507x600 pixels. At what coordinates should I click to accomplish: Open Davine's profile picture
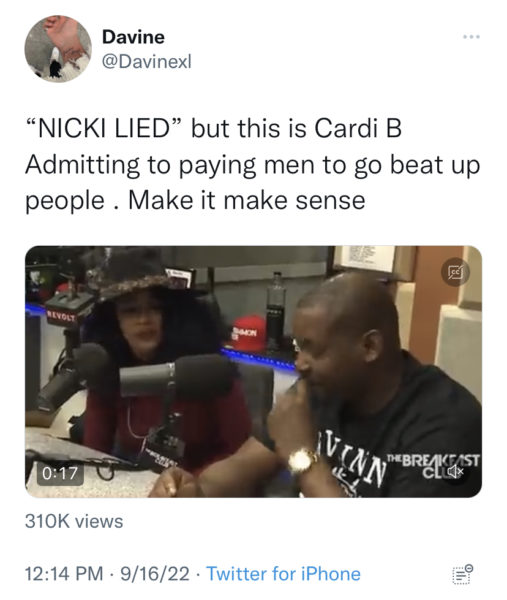(58, 49)
